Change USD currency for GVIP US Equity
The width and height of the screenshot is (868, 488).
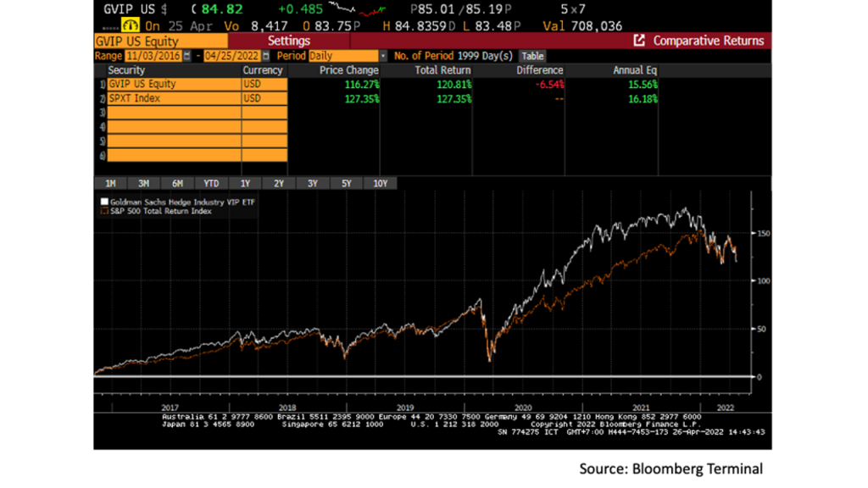click(264, 84)
